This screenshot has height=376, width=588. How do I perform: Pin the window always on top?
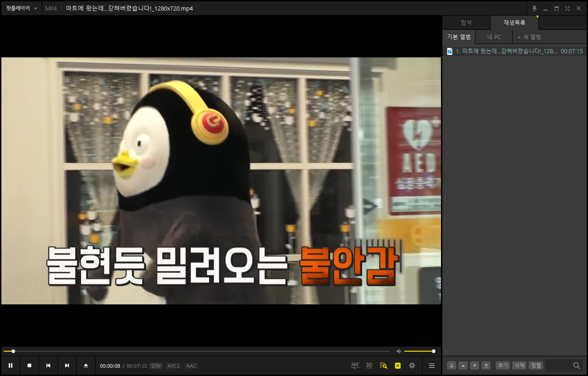point(534,8)
